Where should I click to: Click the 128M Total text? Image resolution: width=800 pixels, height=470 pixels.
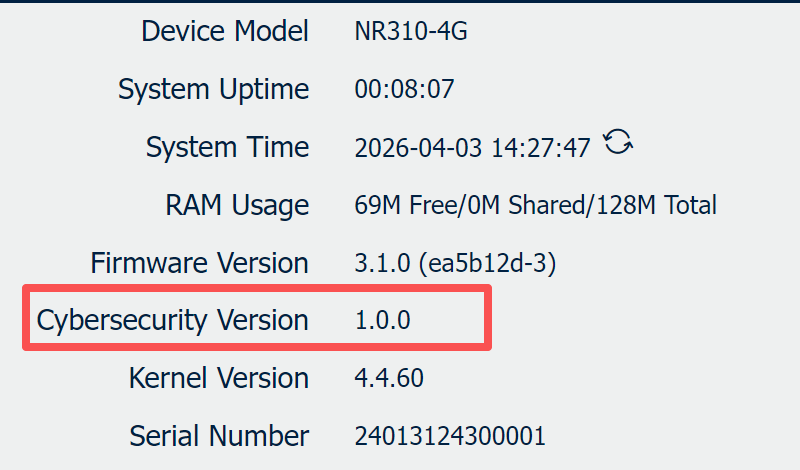coord(656,205)
